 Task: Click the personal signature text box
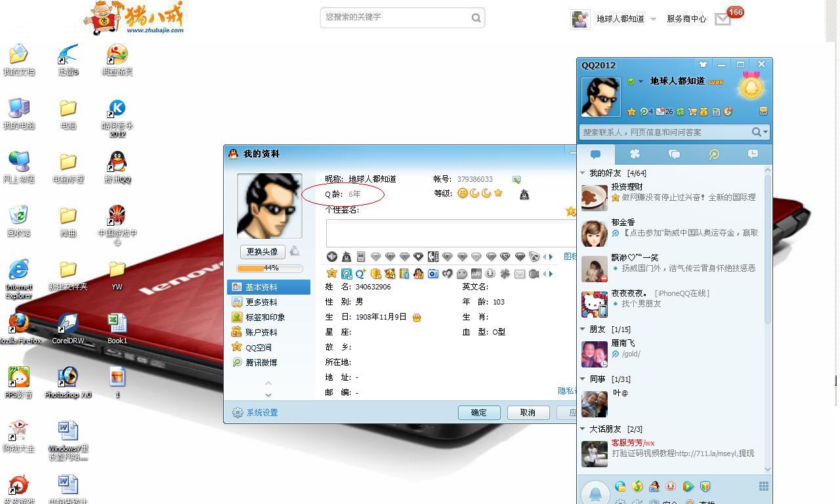(451, 233)
